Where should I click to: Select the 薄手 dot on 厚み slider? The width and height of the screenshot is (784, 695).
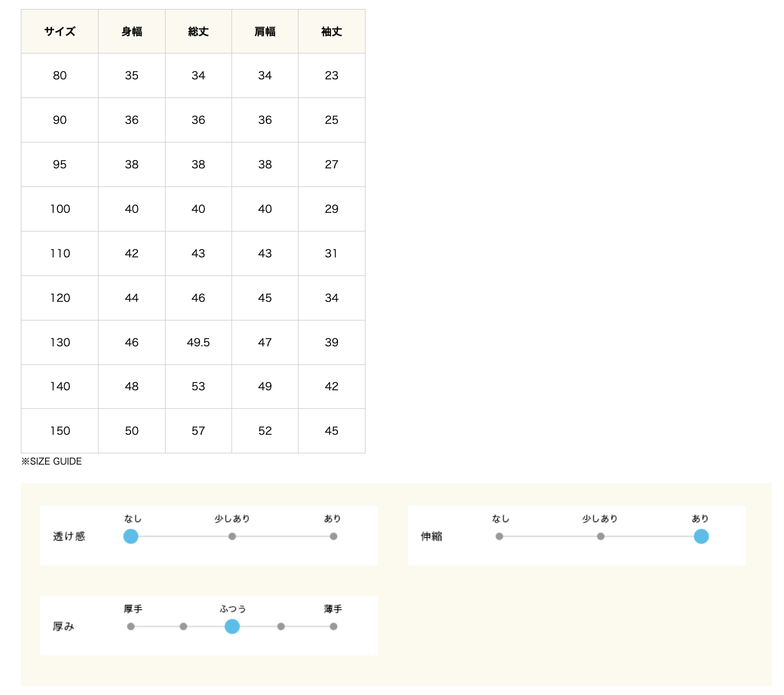pyautogui.click(x=333, y=626)
